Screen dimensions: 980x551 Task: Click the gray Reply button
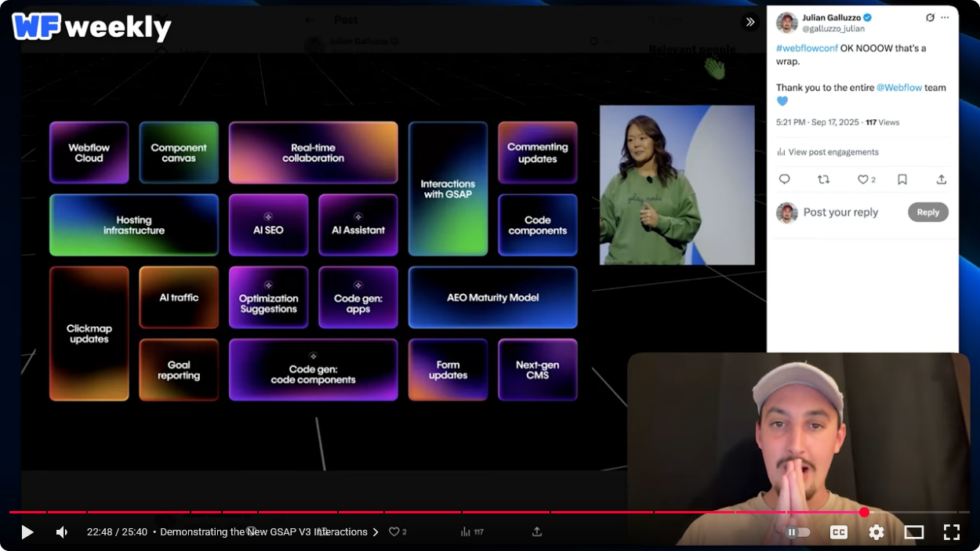[928, 212]
